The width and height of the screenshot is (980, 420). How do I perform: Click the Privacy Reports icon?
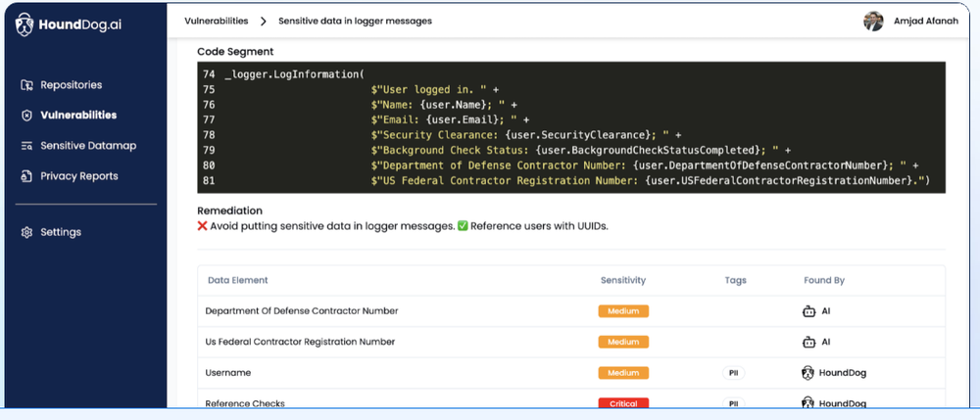point(27,176)
